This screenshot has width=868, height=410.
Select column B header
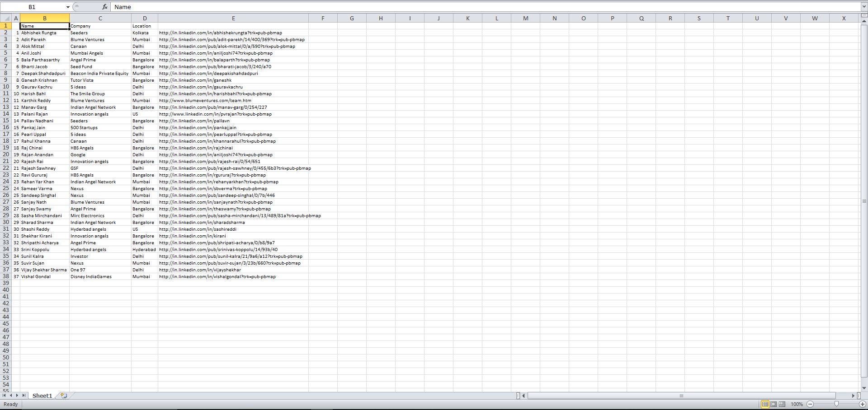tap(45, 19)
